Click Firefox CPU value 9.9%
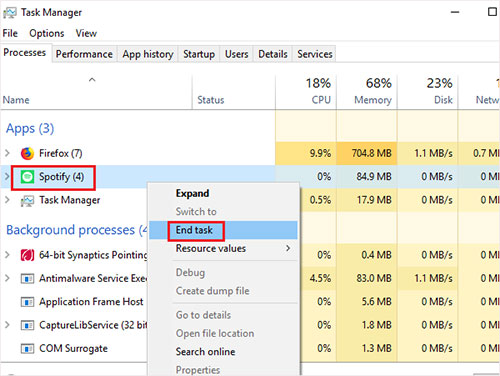This screenshot has width=500, height=376. click(320, 153)
